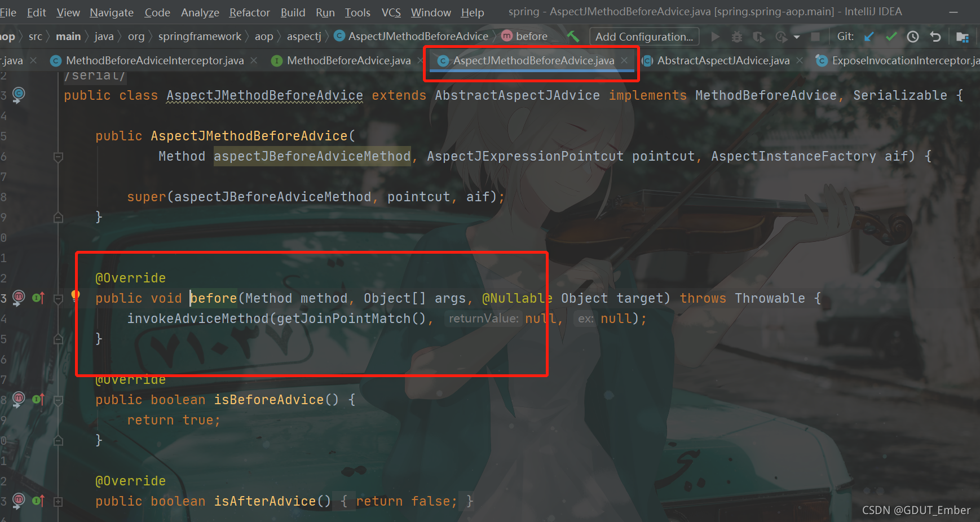Image resolution: width=980 pixels, height=522 pixels.
Task: Close the MethodBeforeAdvice.java tab
Action: pos(420,60)
